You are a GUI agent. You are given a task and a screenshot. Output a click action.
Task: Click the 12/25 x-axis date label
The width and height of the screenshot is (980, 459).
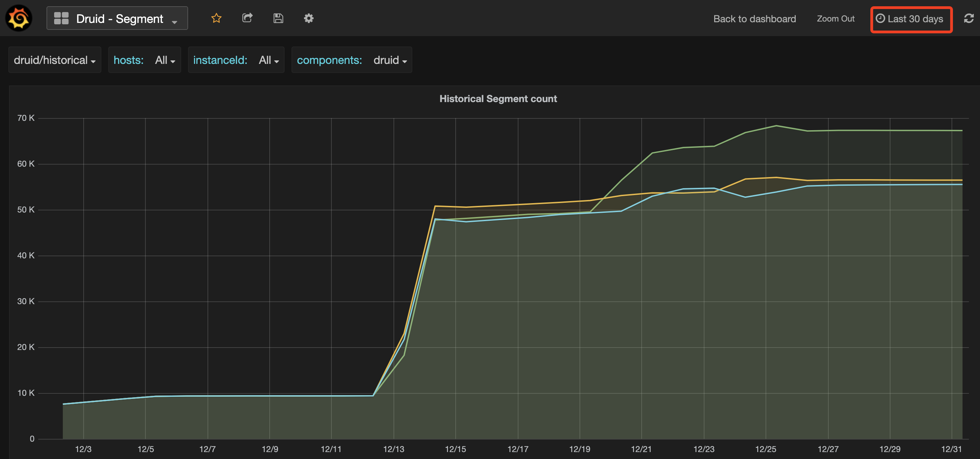point(766,449)
